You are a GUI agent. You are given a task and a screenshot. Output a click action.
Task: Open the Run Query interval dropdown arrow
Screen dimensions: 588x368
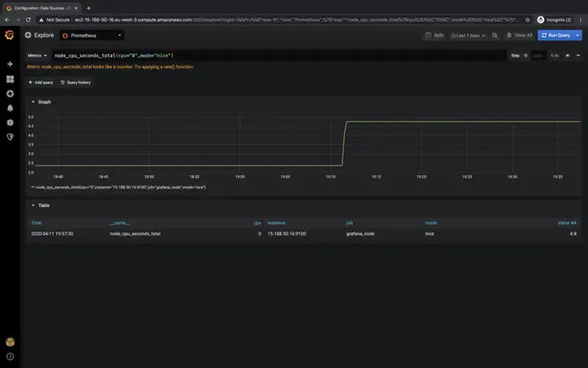pyautogui.click(x=578, y=35)
